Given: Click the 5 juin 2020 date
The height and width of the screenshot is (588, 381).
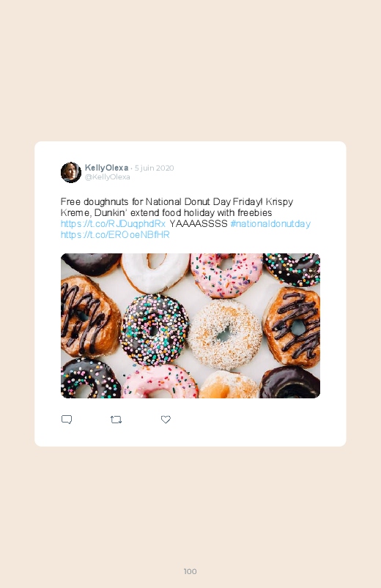Looking at the screenshot, I should point(155,168).
